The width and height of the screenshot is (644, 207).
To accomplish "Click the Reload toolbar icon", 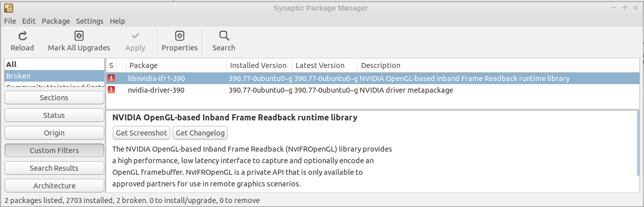I will [22, 36].
